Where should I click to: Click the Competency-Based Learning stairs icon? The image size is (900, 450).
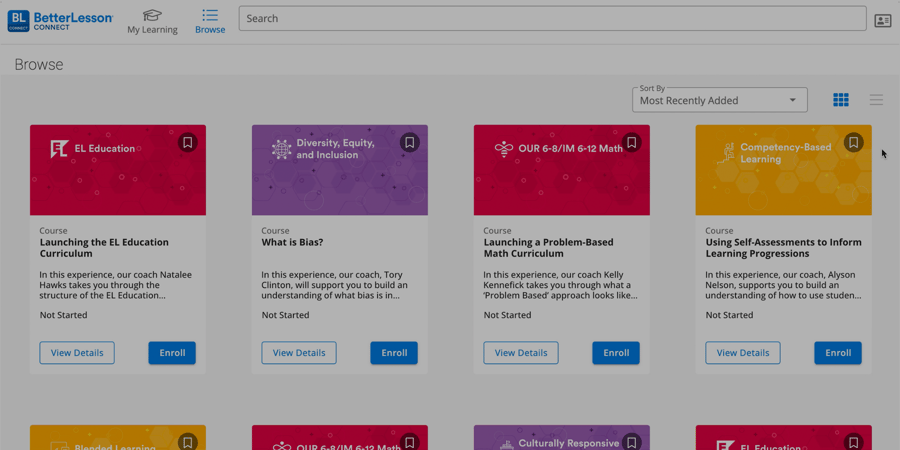pyautogui.click(x=725, y=153)
